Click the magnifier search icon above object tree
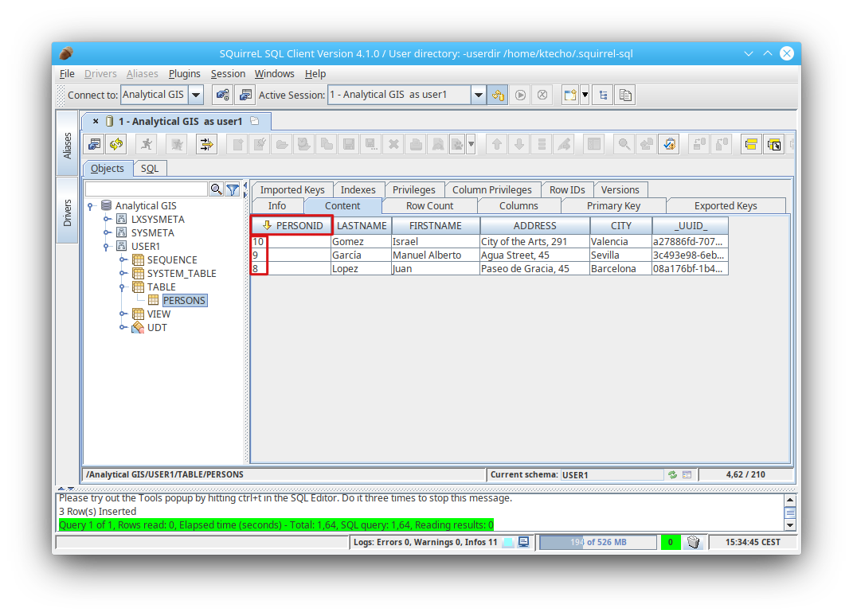853x616 pixels. [x=216, y=189]
